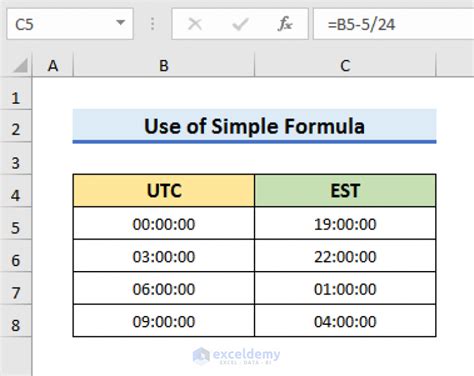Select the cell containing 04:00:00
474x376 pixels.
click(x=345, y=321)
